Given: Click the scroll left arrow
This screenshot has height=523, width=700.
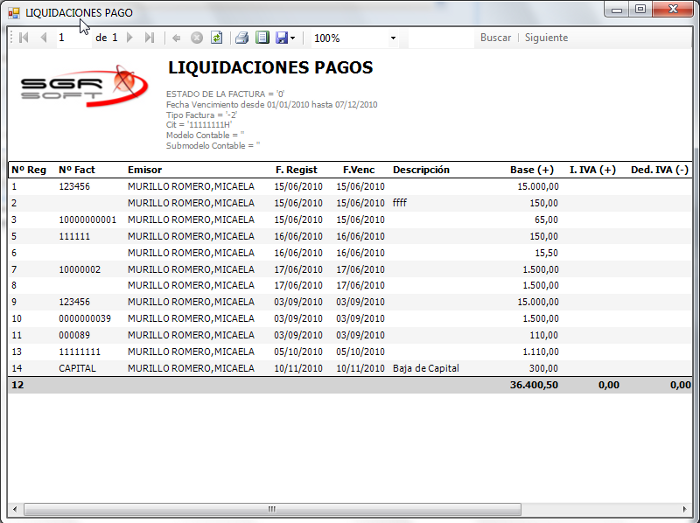Looking at the screenshot, I should click(x=15, y=509).
